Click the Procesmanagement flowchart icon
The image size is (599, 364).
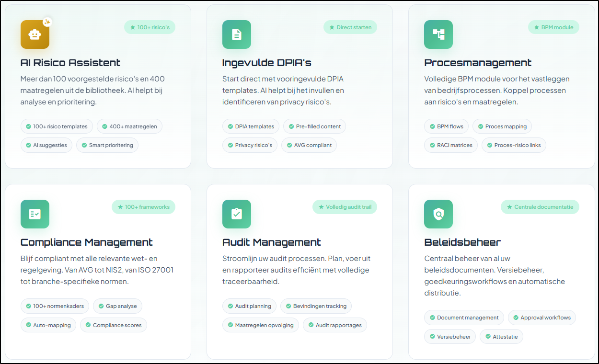pos(438,34)
